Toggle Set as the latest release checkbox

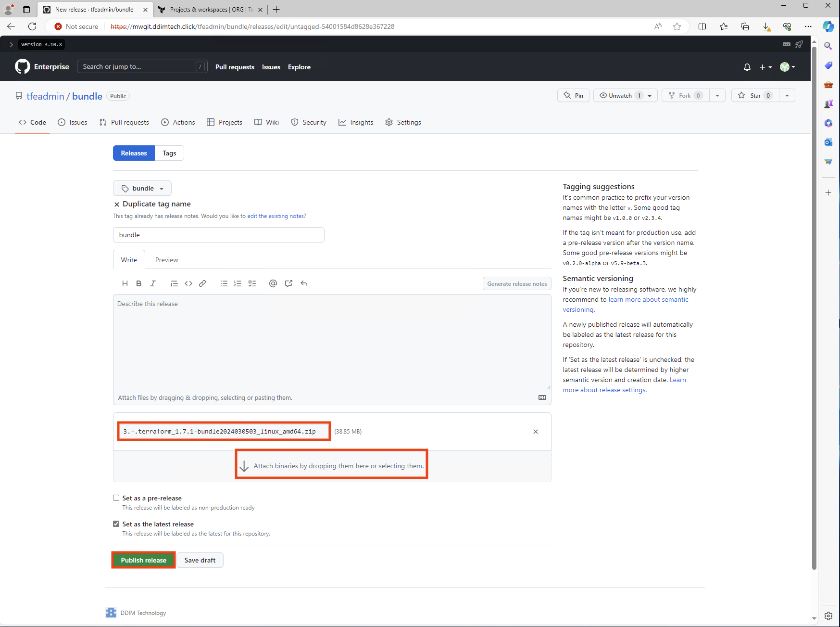click(x=116, y=524)
